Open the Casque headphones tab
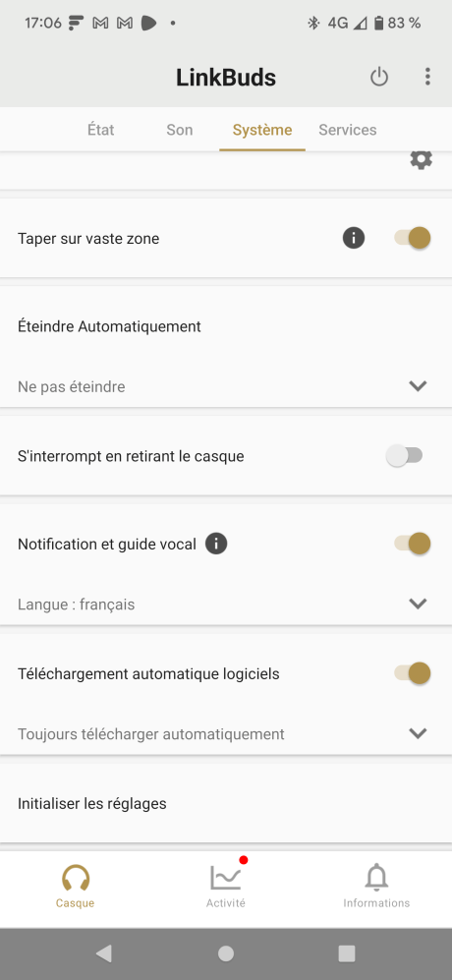The height and width of the screenshot is (980, 452). [x=75, y=887]
